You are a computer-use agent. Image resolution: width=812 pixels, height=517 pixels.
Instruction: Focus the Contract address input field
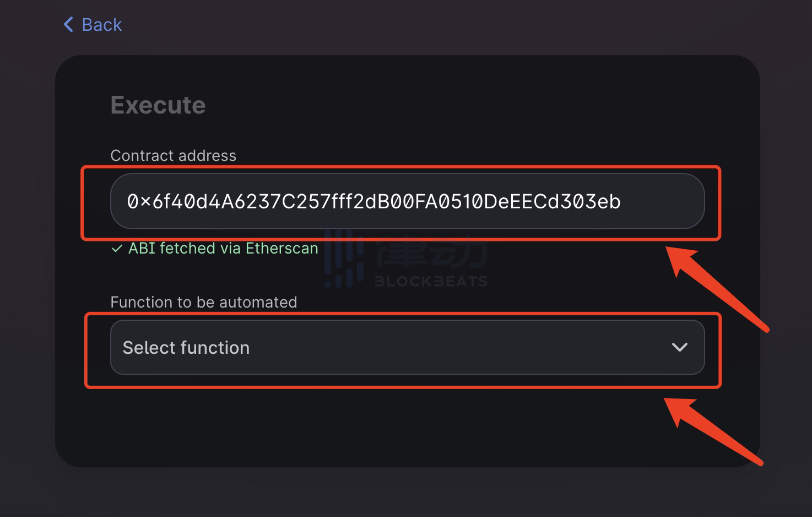tap(407, 201)
